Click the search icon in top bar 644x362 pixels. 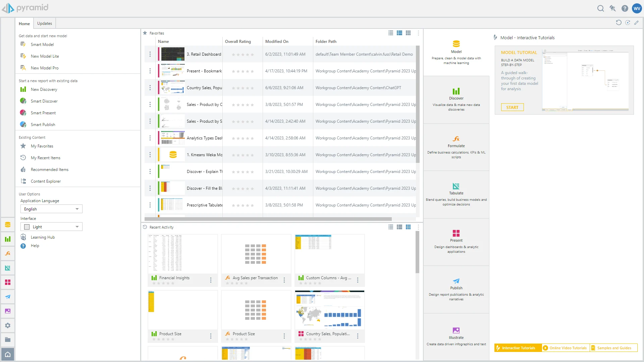tap(600, 8)
